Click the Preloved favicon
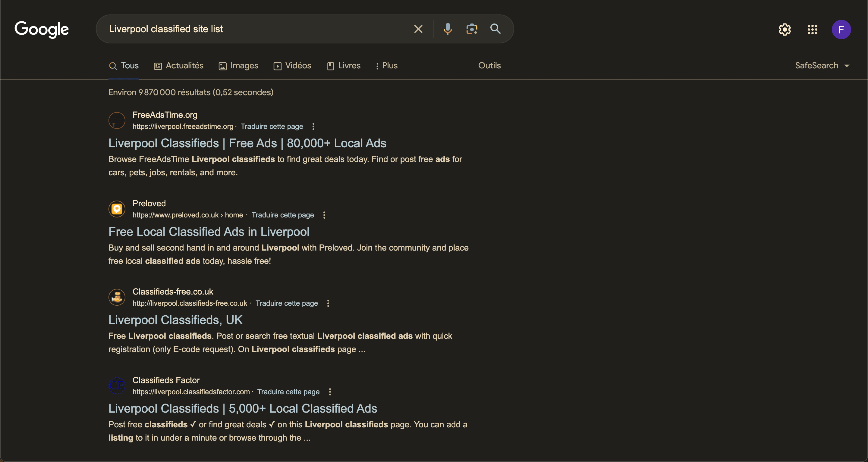Screen dimensions: 868x462 (117, 209)
